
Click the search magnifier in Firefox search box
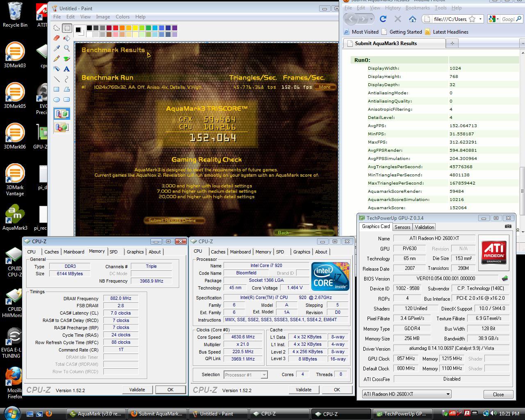point(518,19)
